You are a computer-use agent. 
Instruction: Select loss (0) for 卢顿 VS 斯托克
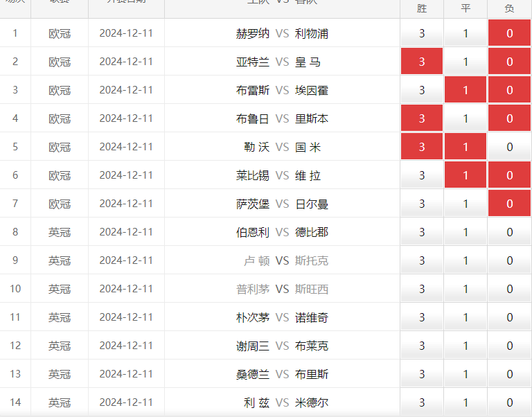click(x=509, y=260)
